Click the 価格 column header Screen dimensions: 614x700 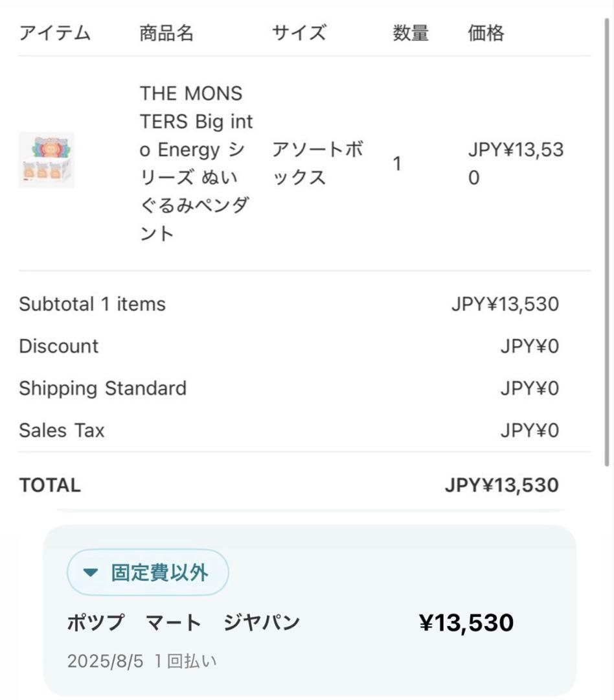coord(486,33)
